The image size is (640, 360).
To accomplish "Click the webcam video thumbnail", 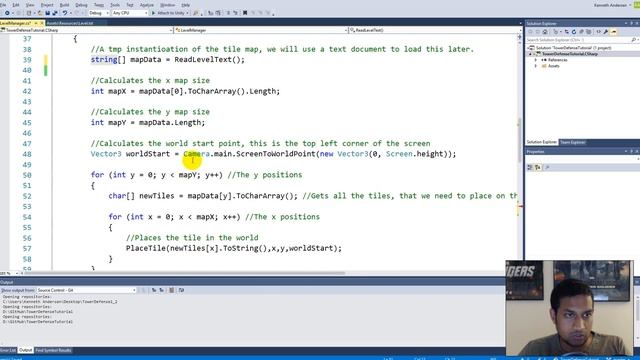I will 570,308.
